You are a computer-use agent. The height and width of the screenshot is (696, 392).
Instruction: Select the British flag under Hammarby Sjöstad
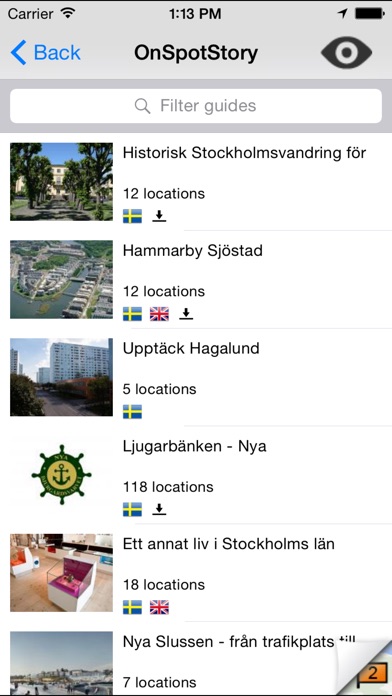coord(159,314)
